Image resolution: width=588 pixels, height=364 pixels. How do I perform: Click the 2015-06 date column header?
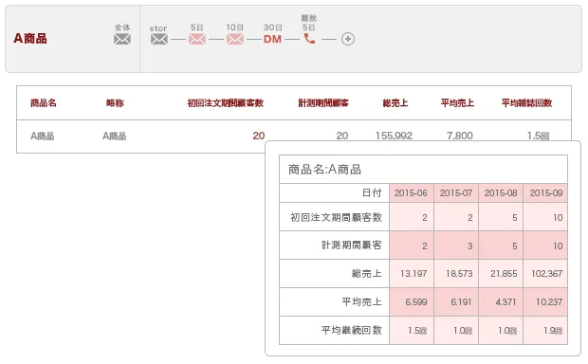412,193
